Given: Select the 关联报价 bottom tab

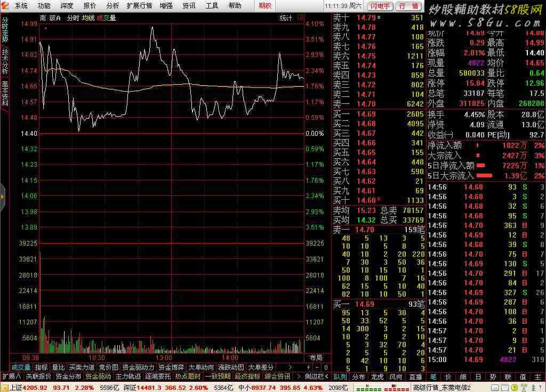Looking at the screenshot, I should click(x=38, y=377).
